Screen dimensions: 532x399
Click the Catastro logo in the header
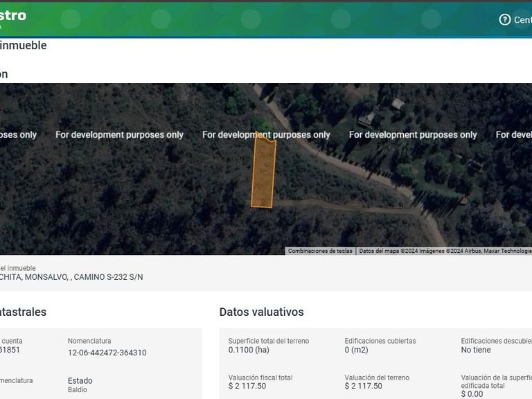click(13, 16)
